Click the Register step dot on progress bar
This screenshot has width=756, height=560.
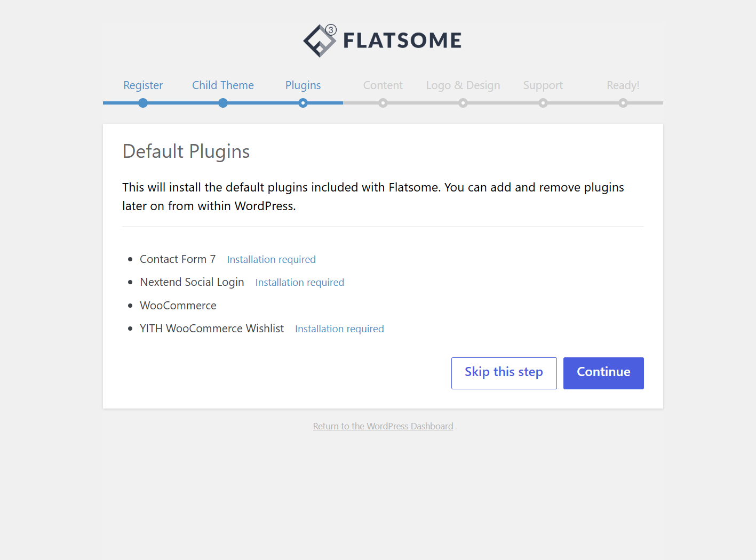tap(143, 103)
